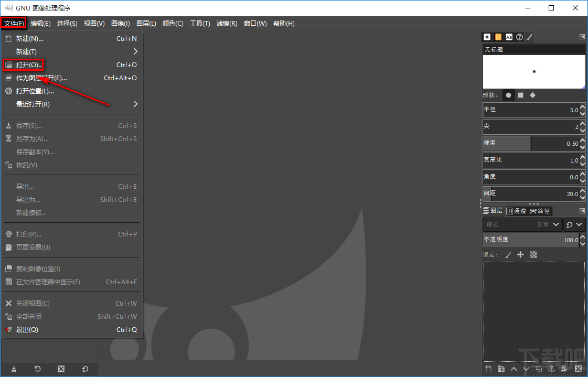This screenshot has width=588, height=377.
Task: Open the Layers dock configuration menu
Action: (582, 211)
